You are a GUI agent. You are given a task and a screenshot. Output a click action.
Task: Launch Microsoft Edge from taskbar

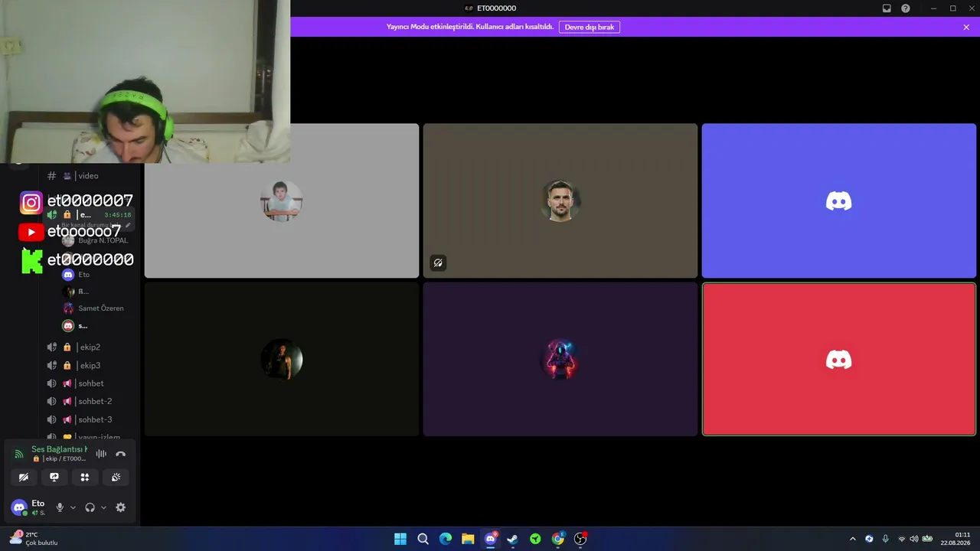446,539
